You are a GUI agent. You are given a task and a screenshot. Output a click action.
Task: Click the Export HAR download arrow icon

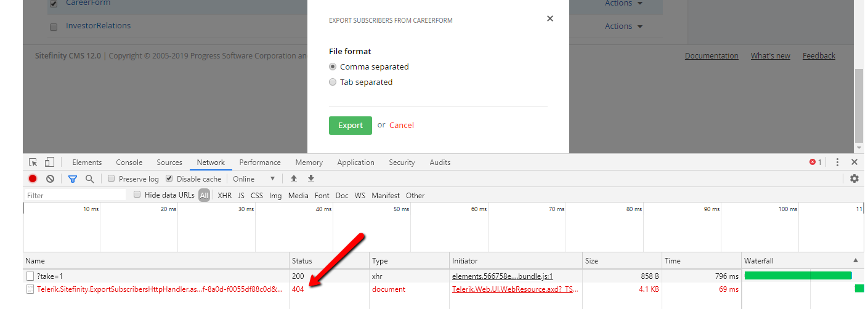(x=311, y=179)
